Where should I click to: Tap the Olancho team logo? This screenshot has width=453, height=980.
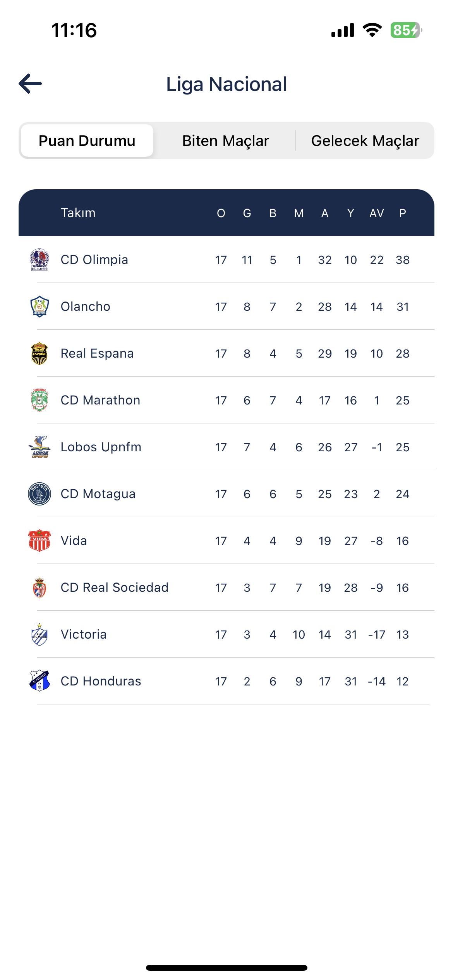(x=39, y=307)
